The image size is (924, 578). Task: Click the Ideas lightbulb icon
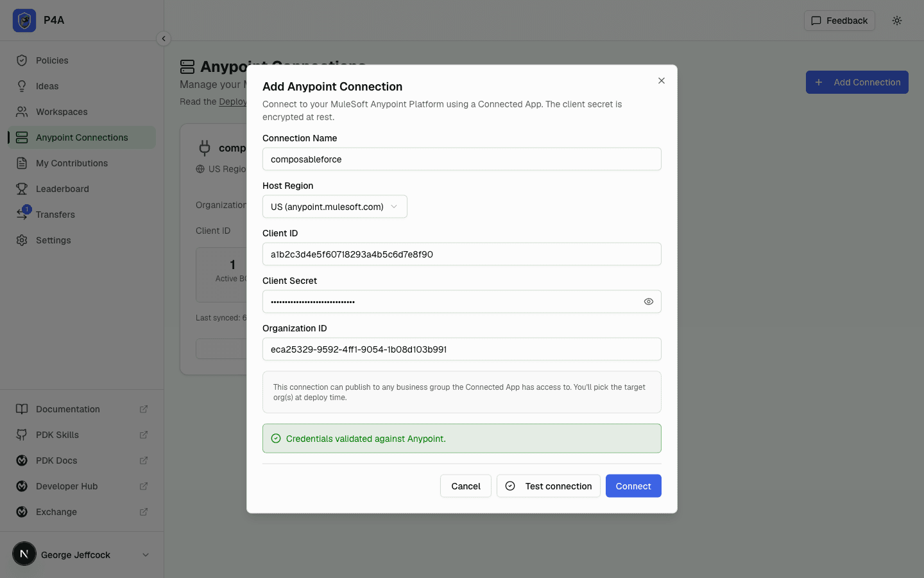[22, 86]
